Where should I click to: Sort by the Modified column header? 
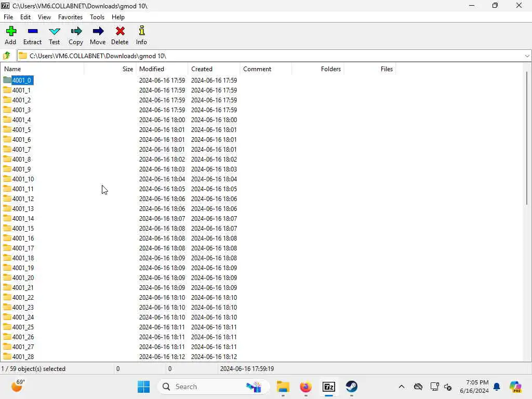pyautogui.click(x=162, y=69)
